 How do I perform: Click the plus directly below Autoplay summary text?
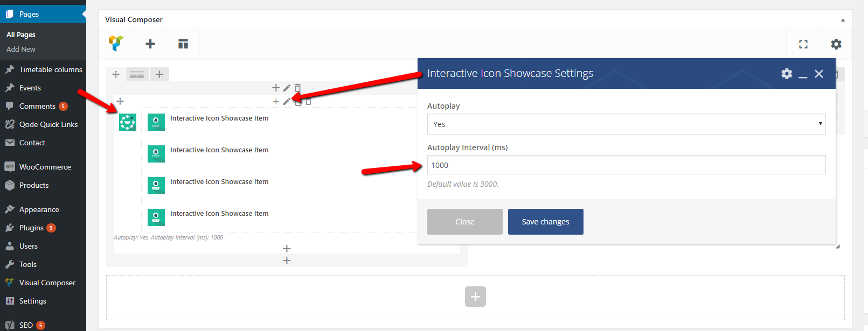point(287,249)
